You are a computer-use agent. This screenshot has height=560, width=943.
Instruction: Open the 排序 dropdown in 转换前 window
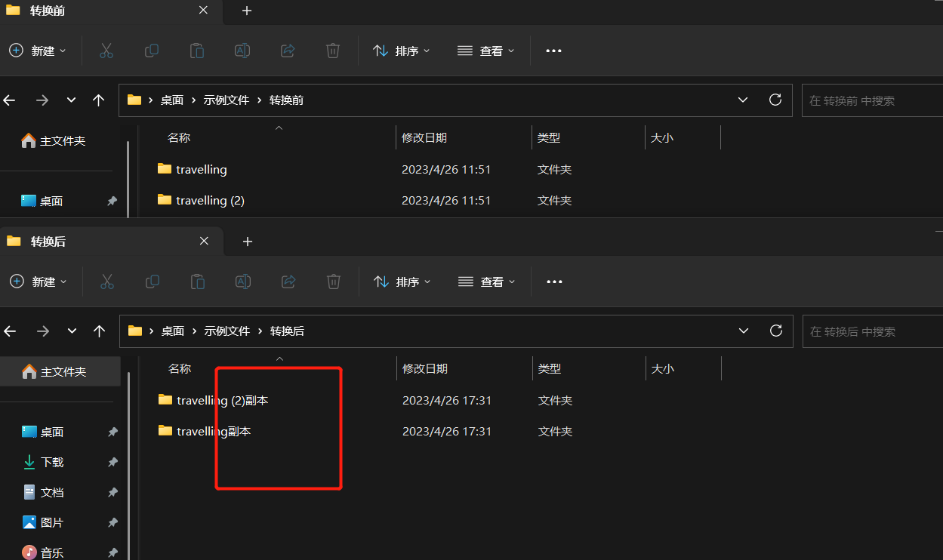pyautogui.click(x=402, y=51)
